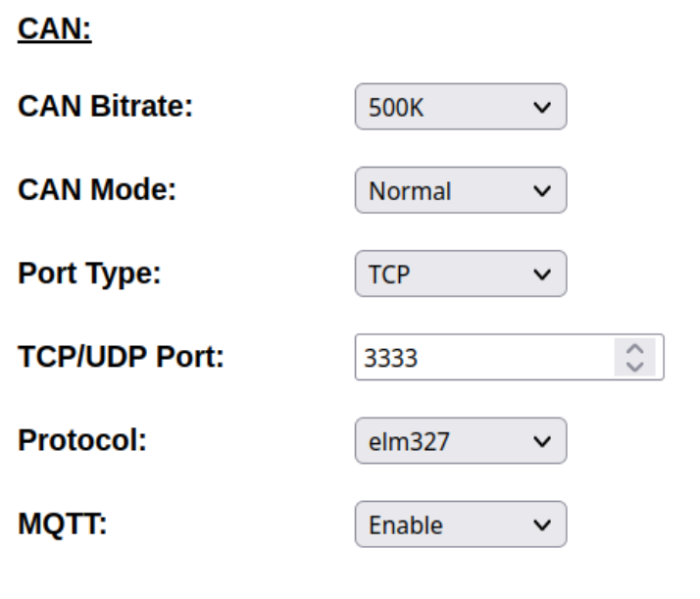Open the Protocol dropdown showing elm327
The image size is (700, 599).
[x=461, y=440]
